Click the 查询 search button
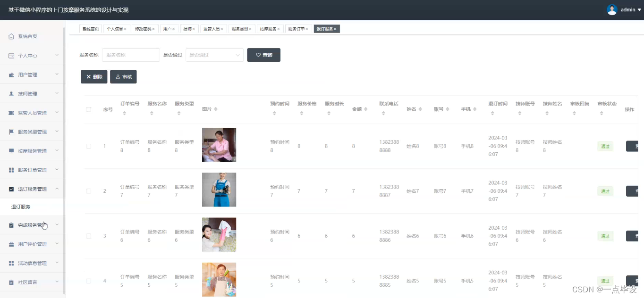 [263, 55]
